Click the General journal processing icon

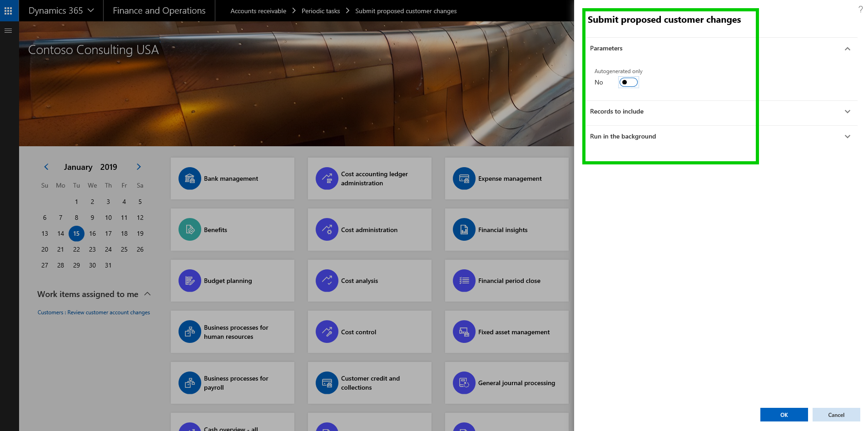pyautogui.click(x=464, y=383)
